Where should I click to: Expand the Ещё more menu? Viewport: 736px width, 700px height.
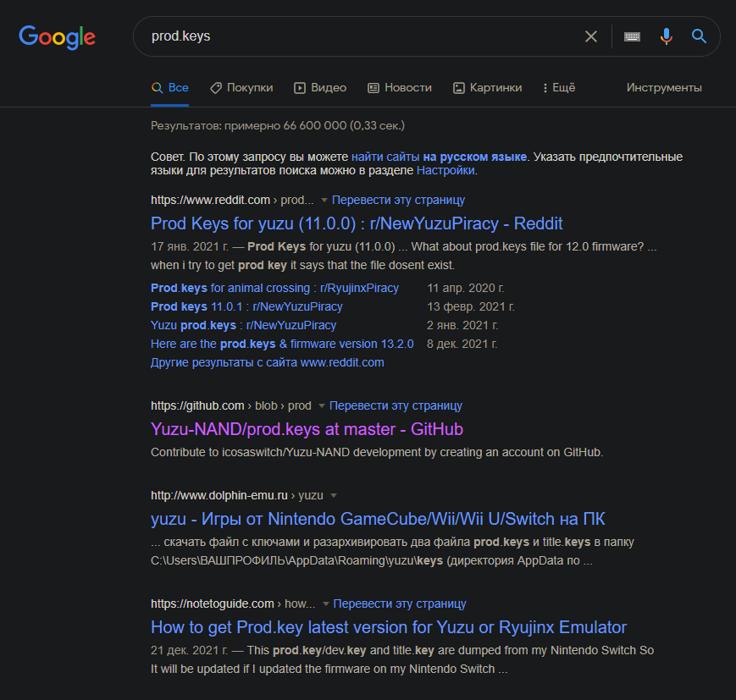pyautogui.click(x=556, y=87)
